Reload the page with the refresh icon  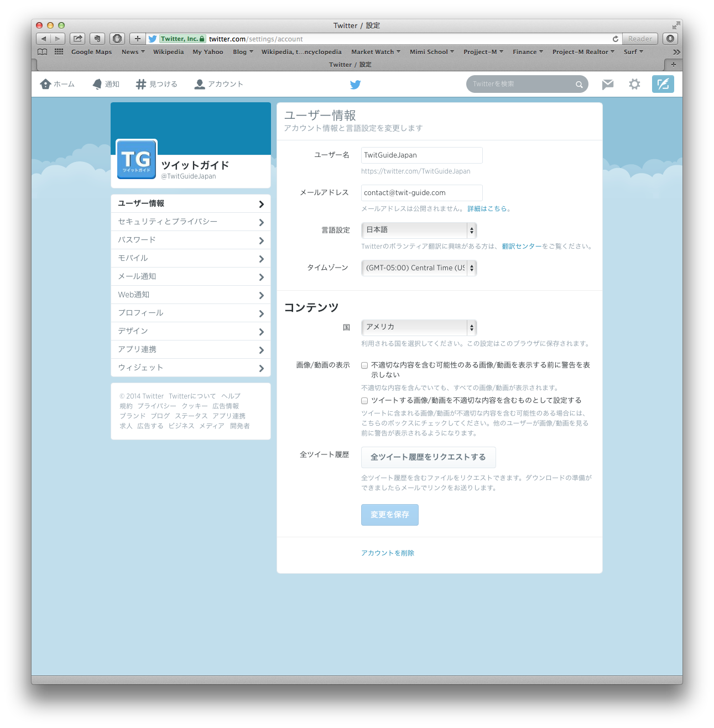click(x=616, y=39)
